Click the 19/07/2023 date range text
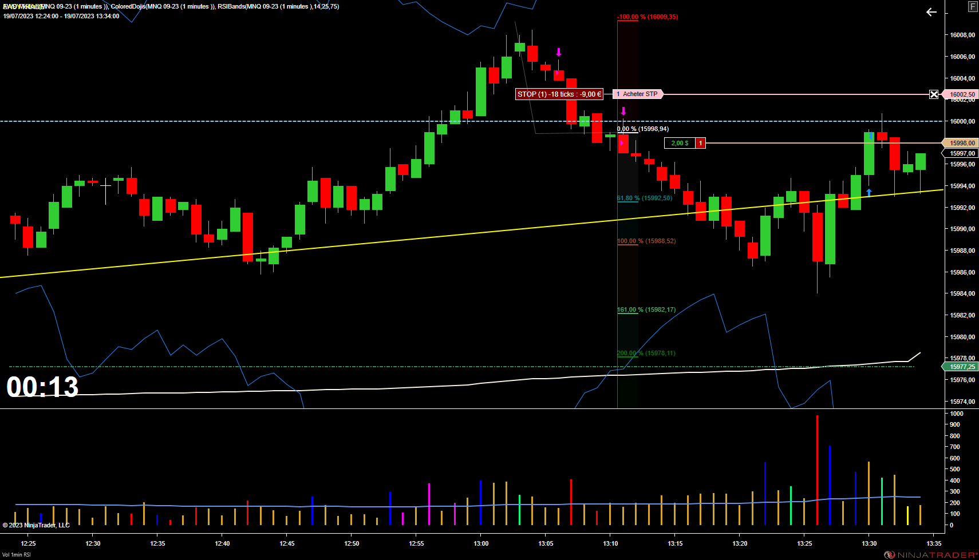This screenshot has height=560, width=979. (x=61, y=16)
